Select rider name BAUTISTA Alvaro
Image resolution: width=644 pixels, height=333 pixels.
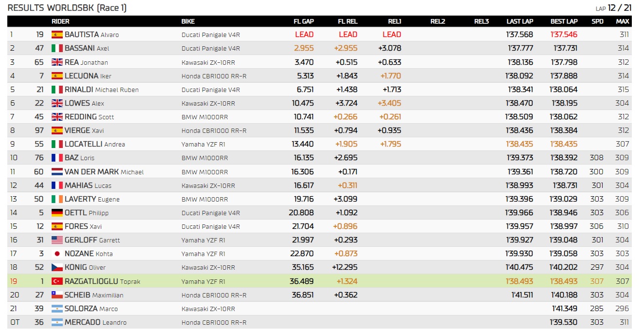92,35
